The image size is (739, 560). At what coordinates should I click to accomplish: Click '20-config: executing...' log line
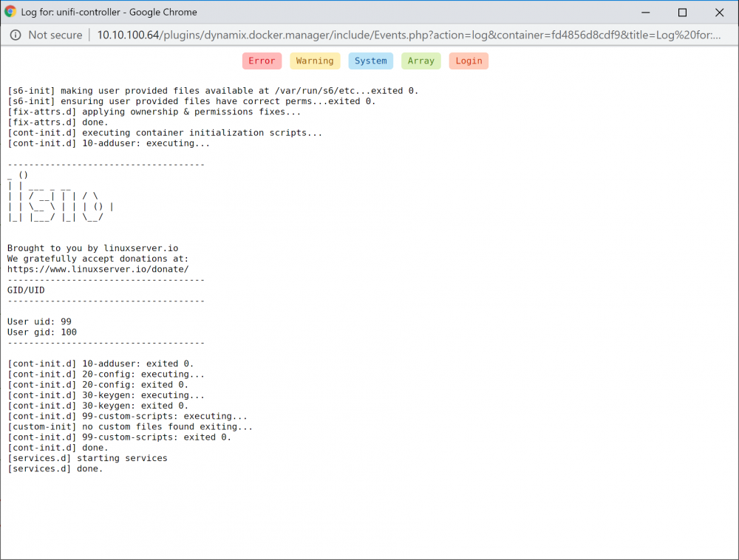106,374
